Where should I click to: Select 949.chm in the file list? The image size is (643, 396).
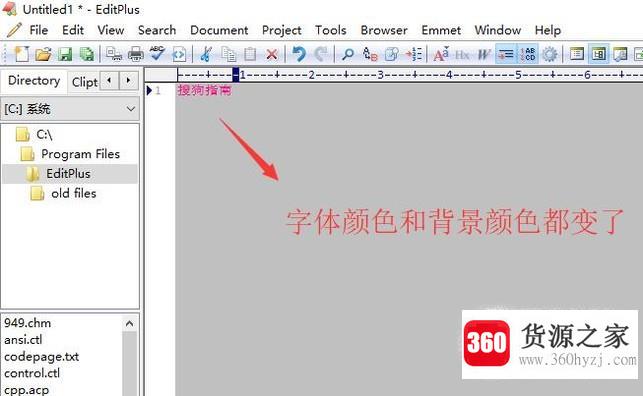click(x=27, y=323)
